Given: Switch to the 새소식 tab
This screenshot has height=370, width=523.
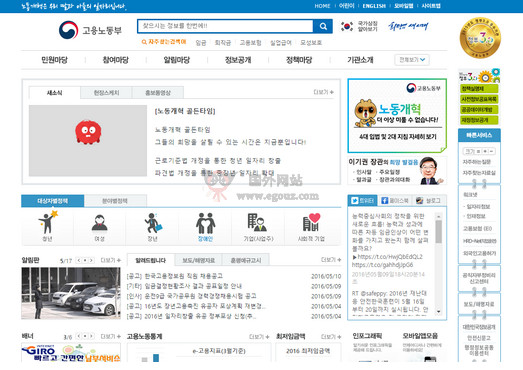Looking at the screenshot, I should click(55, 93).
